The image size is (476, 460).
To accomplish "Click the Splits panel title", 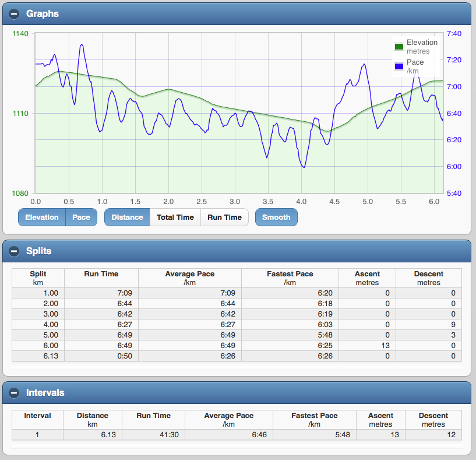I will click(38, 251).
